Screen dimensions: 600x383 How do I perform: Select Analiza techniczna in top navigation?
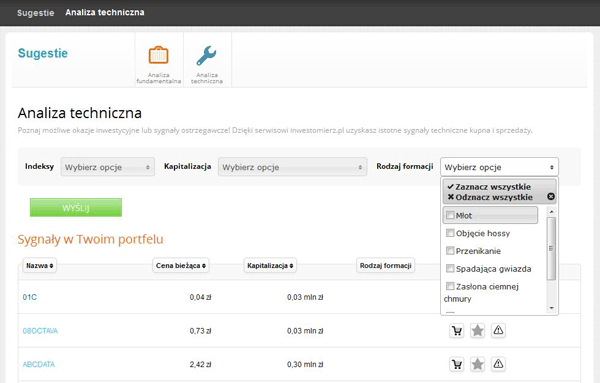click(105, 13)
